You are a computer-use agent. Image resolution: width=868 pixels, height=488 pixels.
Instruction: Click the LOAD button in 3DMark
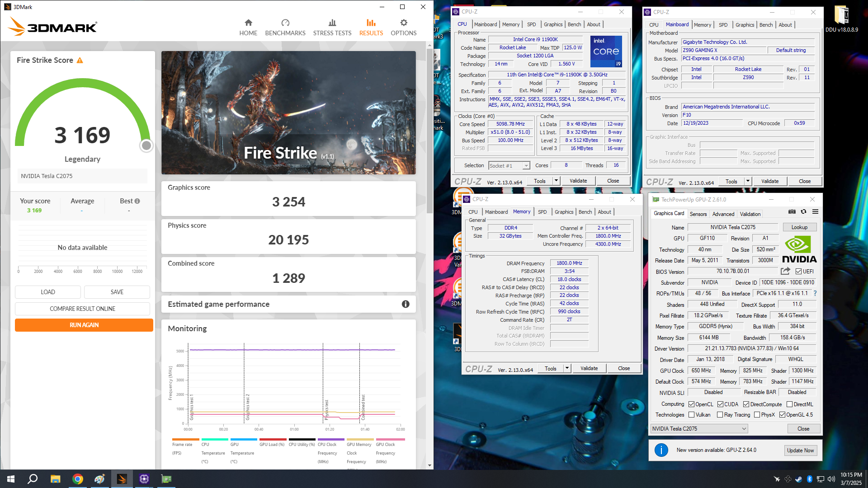(x=48, y=292)
